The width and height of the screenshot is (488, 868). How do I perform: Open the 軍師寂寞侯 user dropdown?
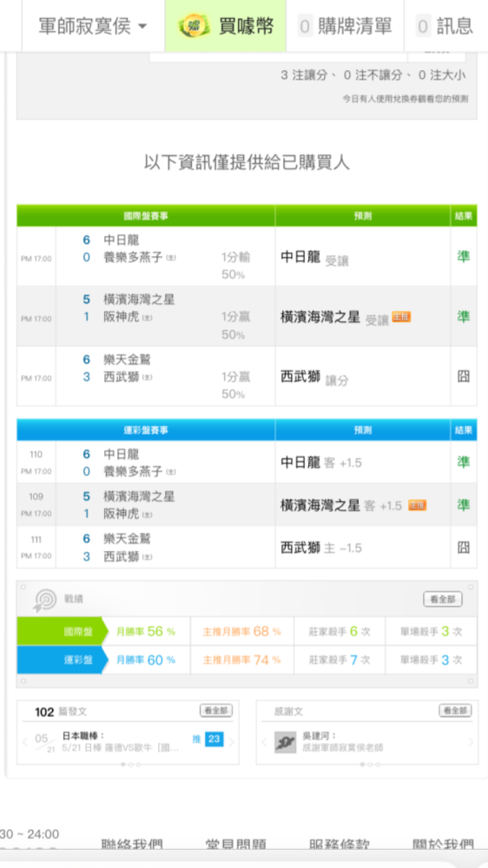[x=93, y=26]
